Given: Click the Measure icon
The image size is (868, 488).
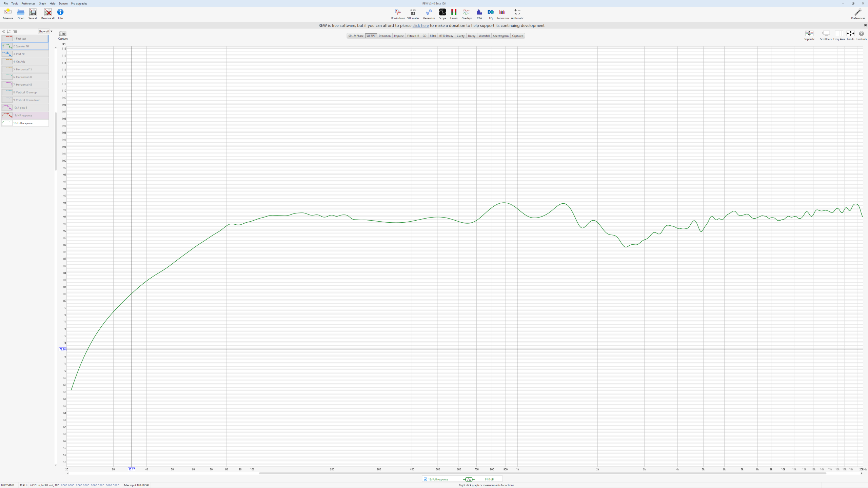Looking at the screenshot, I should pos(8,14).
